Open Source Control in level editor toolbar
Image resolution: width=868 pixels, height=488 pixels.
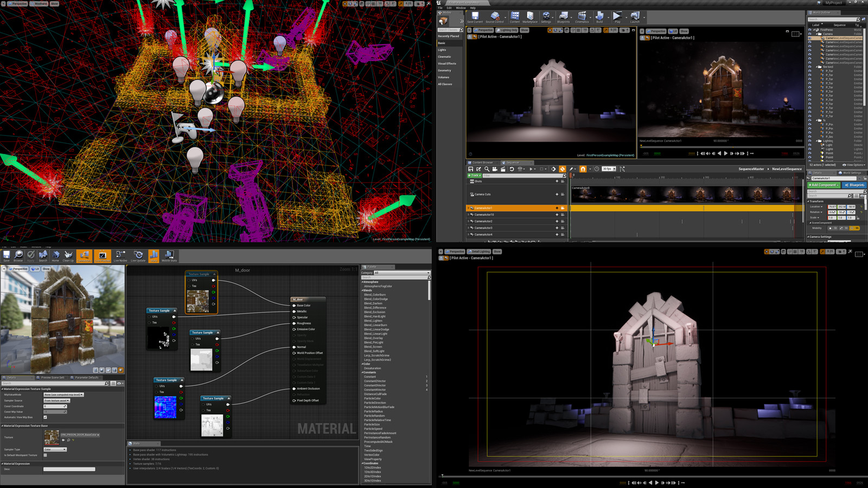point(495,18)
